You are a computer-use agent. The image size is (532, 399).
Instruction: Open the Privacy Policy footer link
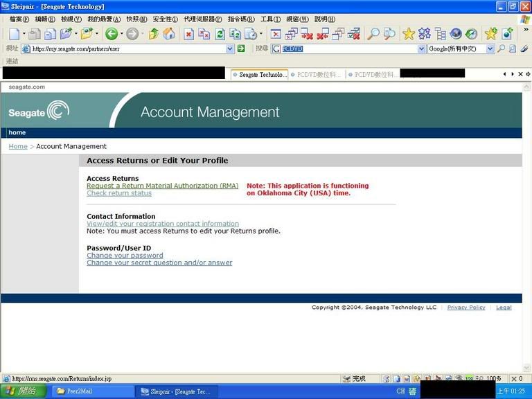[466, 308]
